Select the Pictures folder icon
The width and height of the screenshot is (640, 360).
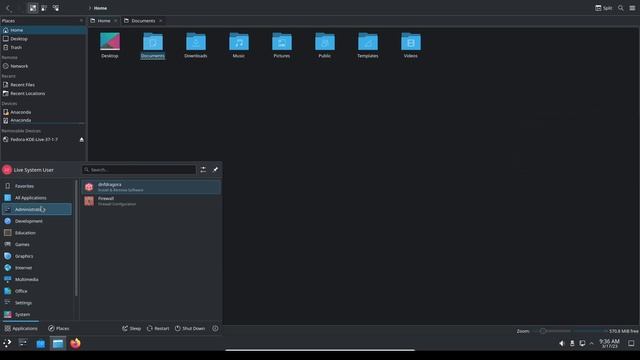282,45
